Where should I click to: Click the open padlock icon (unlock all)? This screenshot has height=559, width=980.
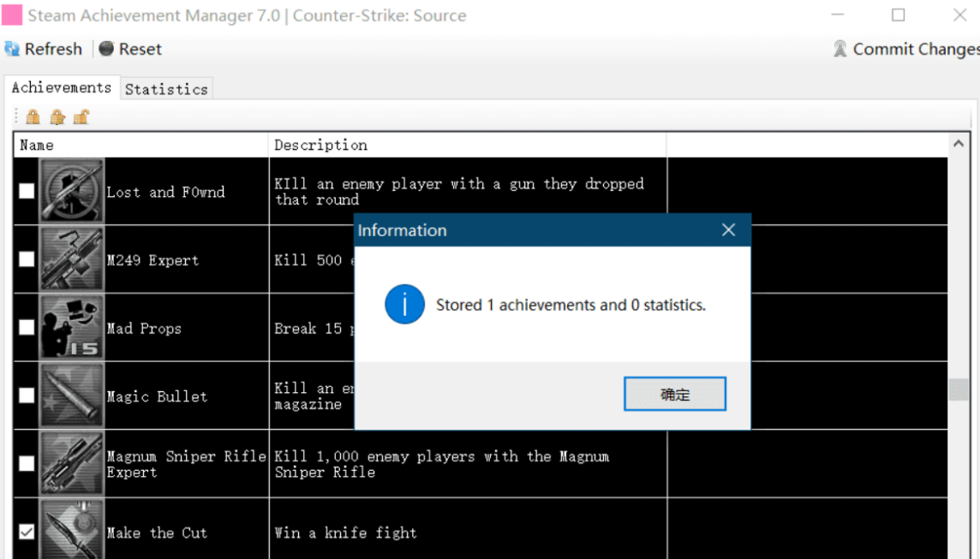[x=81, y=116]
